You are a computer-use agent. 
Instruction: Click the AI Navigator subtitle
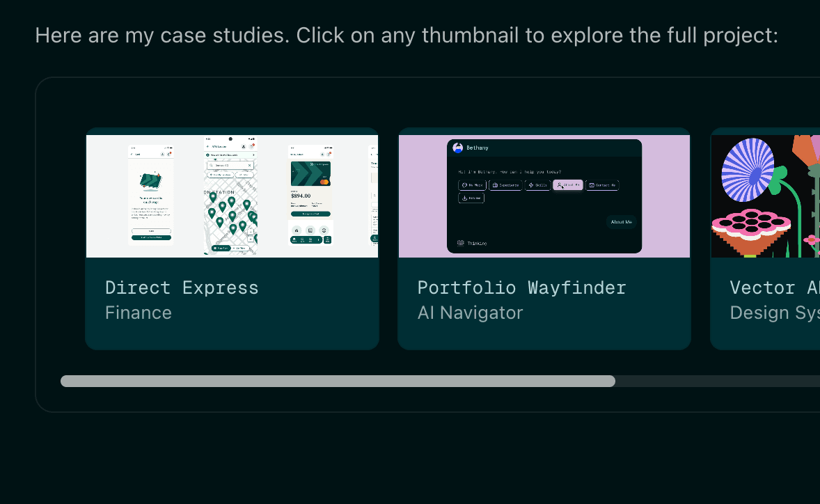coord(470,313)
